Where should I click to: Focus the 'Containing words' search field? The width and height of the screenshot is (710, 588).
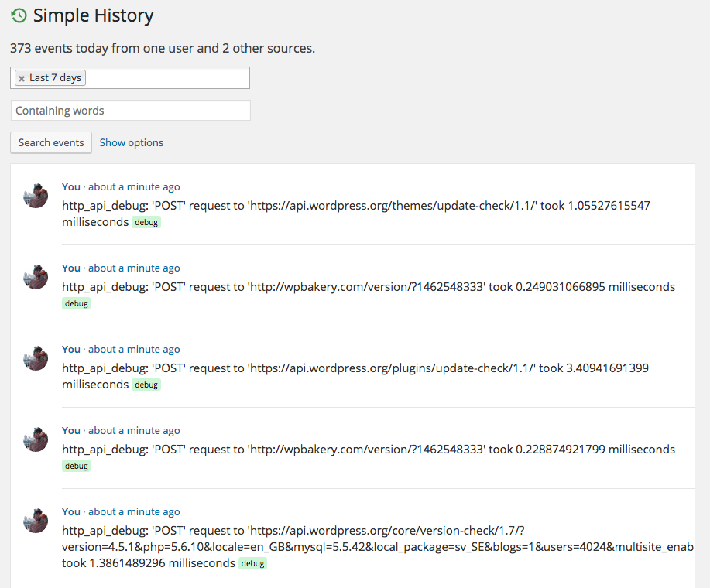[x=130, y=111]
